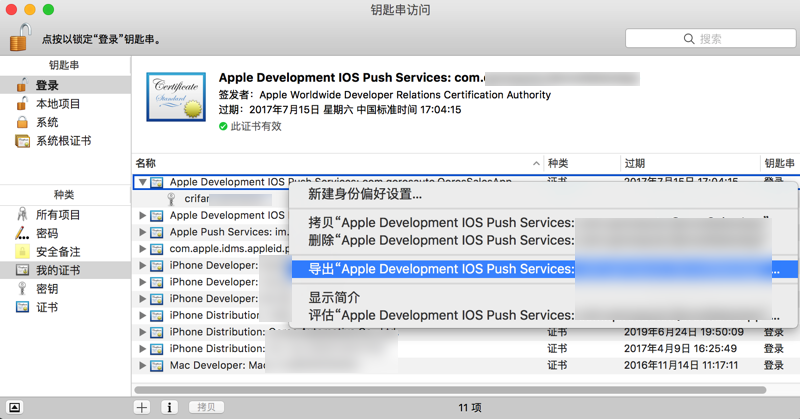Expand the com.apple.idms.appleid row
The image size is (800, 419).
pyautogui.click(x=143, y=249)
